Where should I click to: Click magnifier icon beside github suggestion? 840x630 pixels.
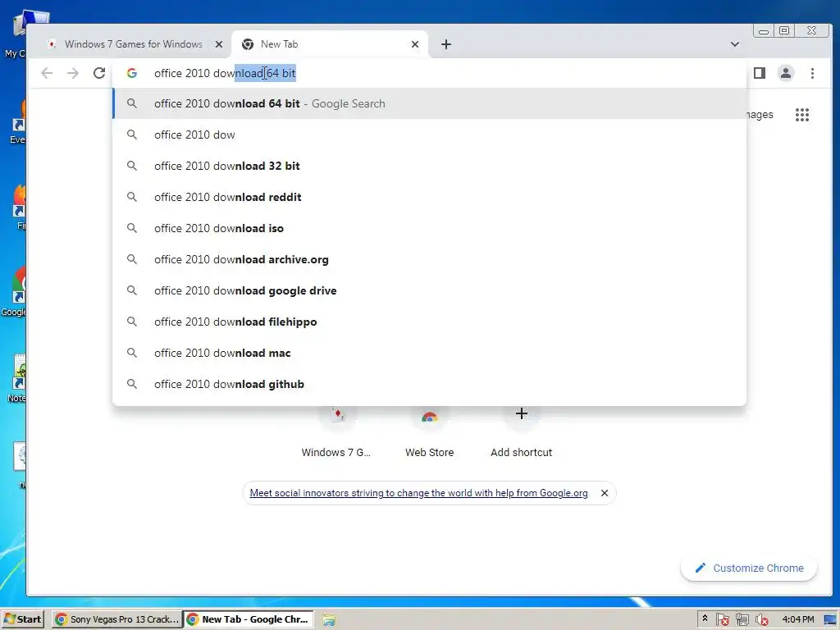[132, 384]
